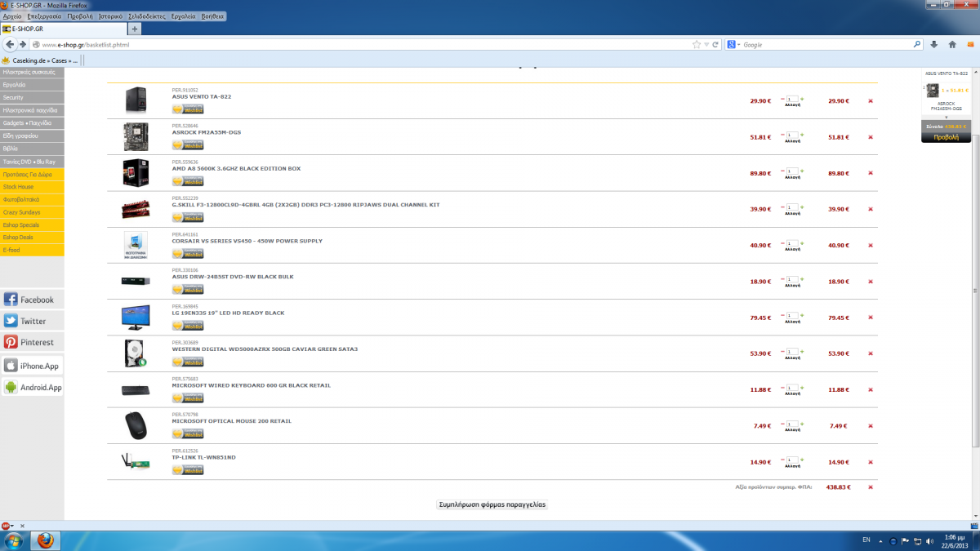Open Android.App sidebar link

32,387
